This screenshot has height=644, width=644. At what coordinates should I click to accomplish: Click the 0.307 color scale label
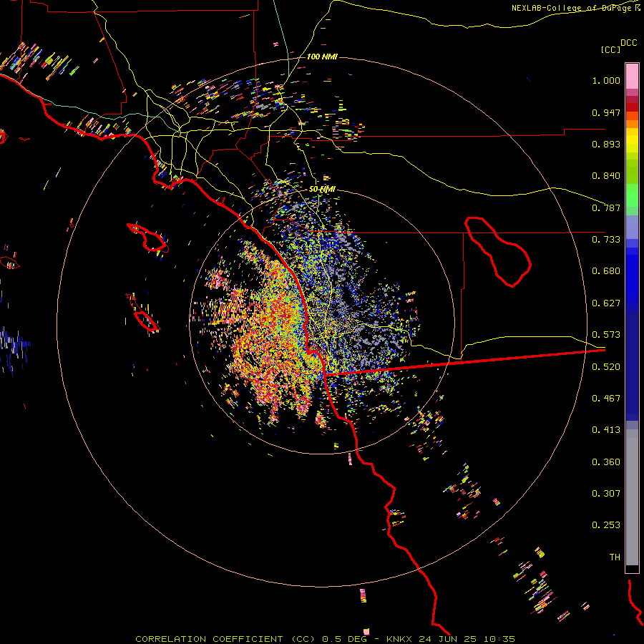point(606,494)
